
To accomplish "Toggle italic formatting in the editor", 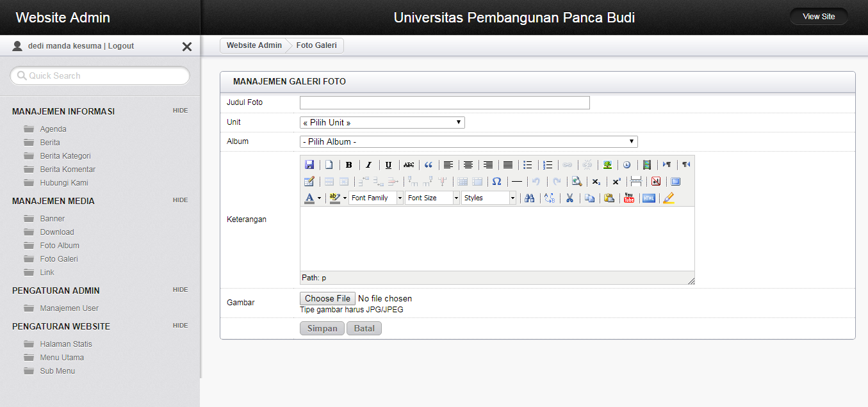I will point(368,164).
